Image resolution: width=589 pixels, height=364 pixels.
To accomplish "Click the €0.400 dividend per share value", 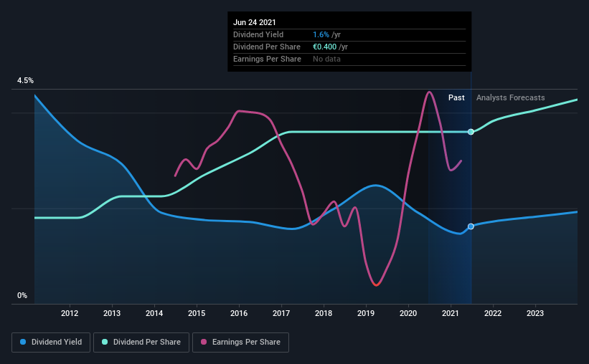I will pyautogui.click(x=324, y=47).
